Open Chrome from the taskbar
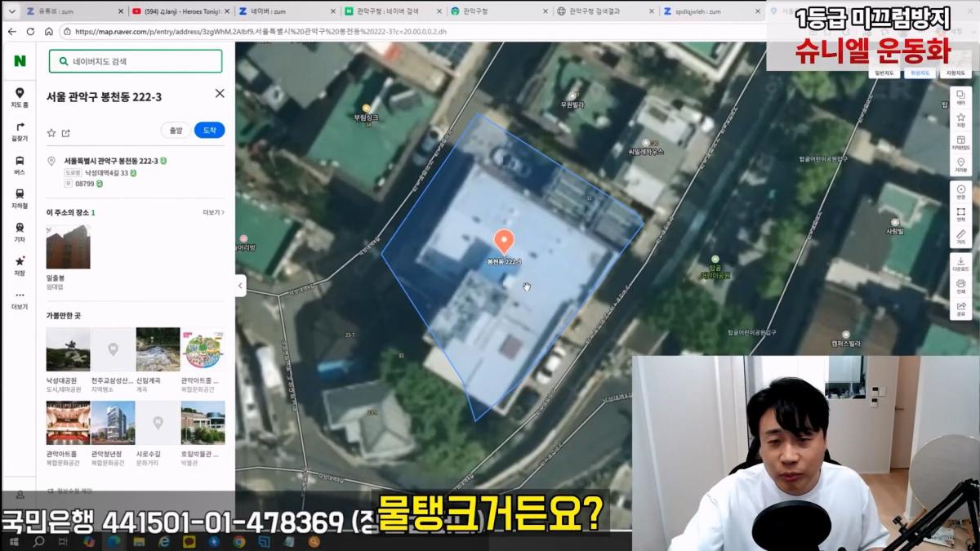The width and height of the screenshot is (980, 551). (x=239, y=541)
